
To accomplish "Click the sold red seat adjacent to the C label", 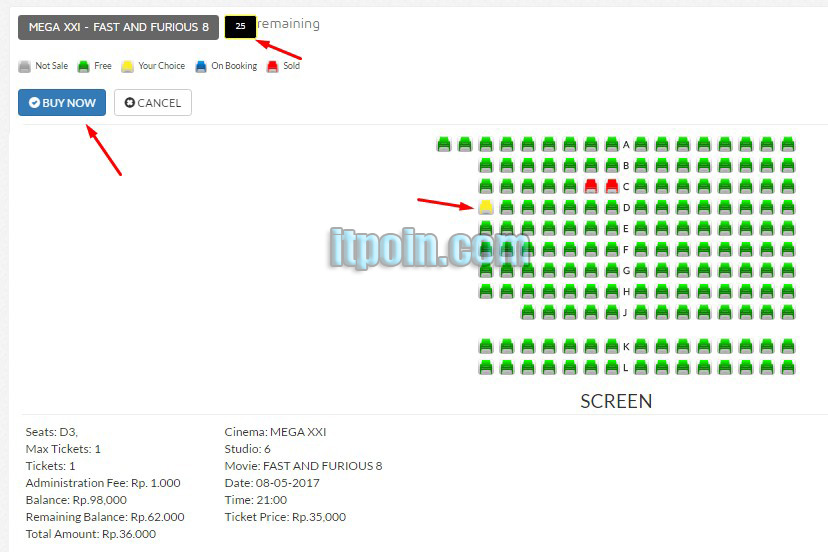I will point(611,186).
